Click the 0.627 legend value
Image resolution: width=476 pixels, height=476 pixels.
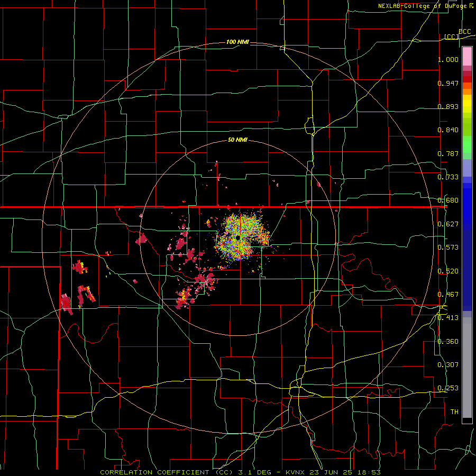click(x=448, y=224)
